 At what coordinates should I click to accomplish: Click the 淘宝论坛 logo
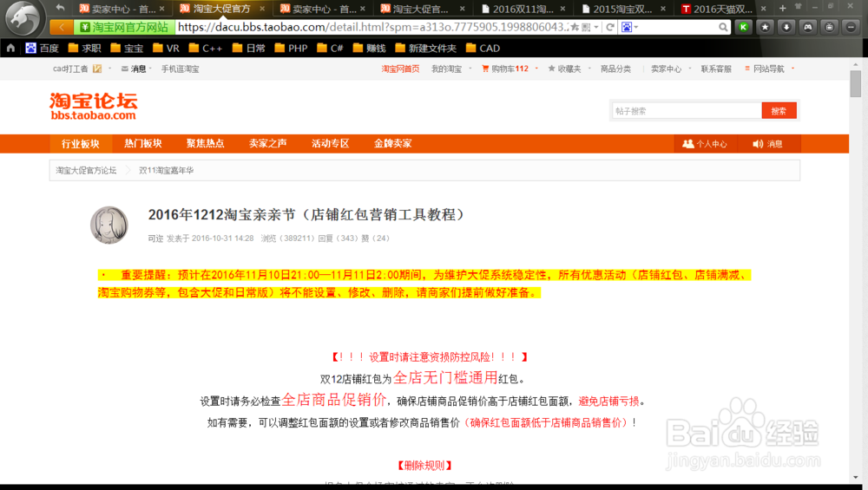[x=93, y=106]
